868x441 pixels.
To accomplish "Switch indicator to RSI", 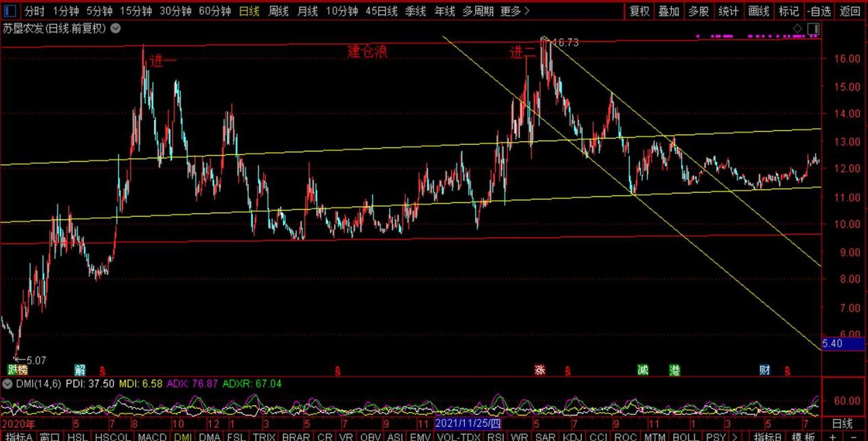I will click(496, 437).
